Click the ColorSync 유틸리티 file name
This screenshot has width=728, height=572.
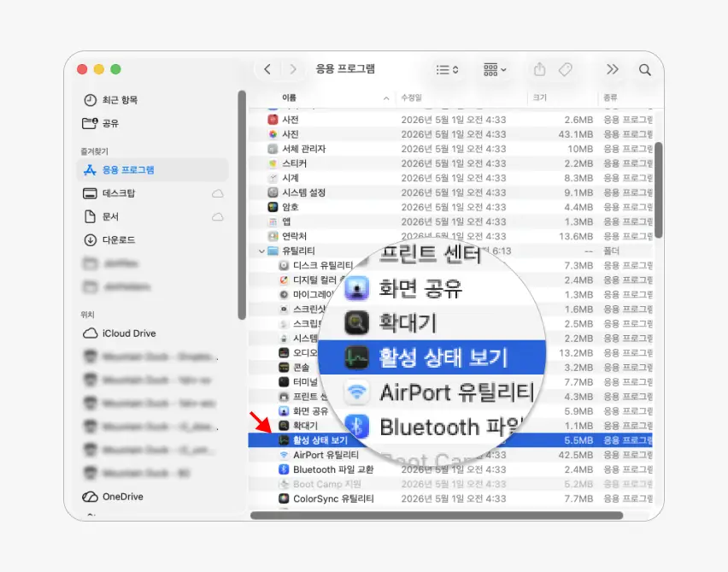click(x=333, y=498)
